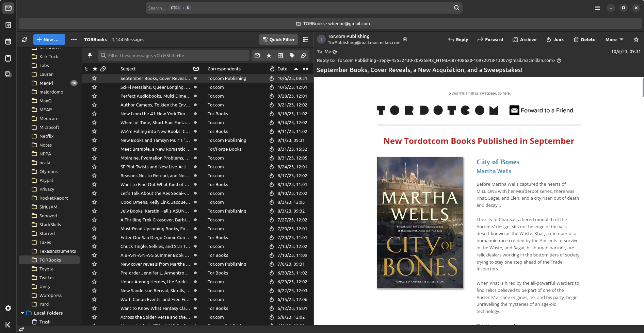Select the TexasInstruments folder

[50, 251]
